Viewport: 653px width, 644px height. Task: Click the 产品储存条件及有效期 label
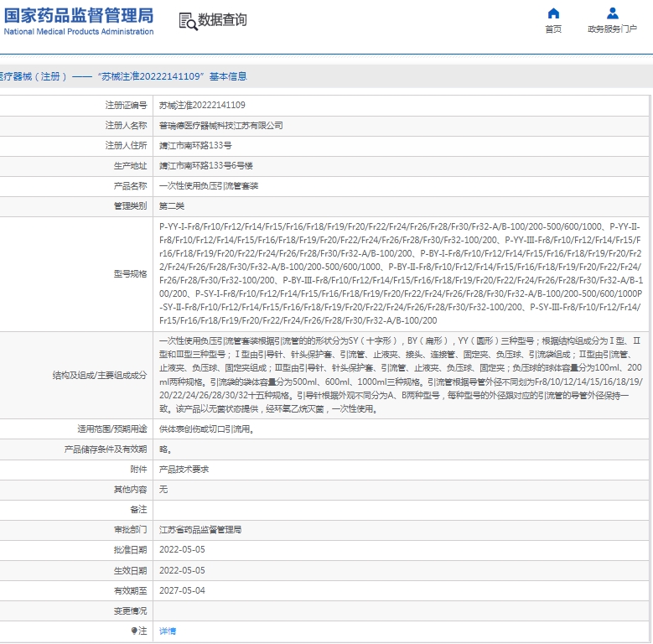(106, 449)
